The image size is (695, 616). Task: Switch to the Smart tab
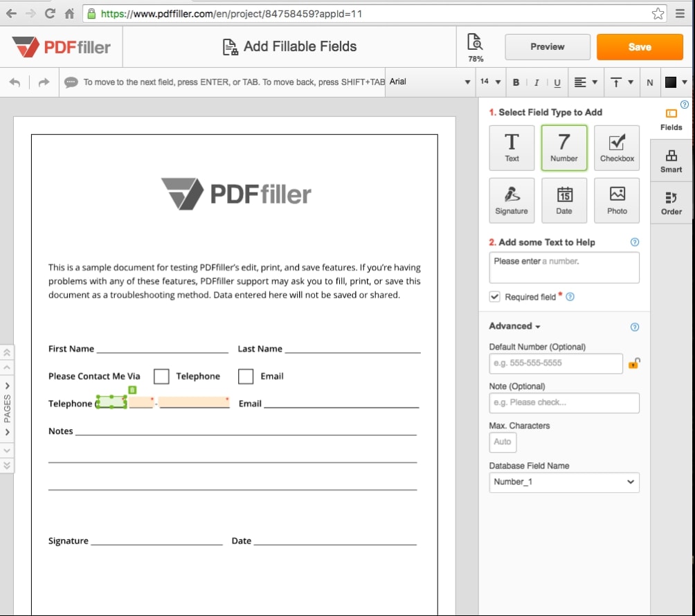click(671, 161)
